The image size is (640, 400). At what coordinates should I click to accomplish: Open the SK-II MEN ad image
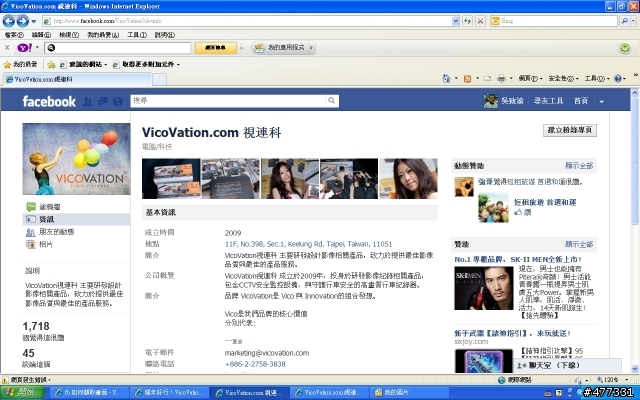(484, 288)
